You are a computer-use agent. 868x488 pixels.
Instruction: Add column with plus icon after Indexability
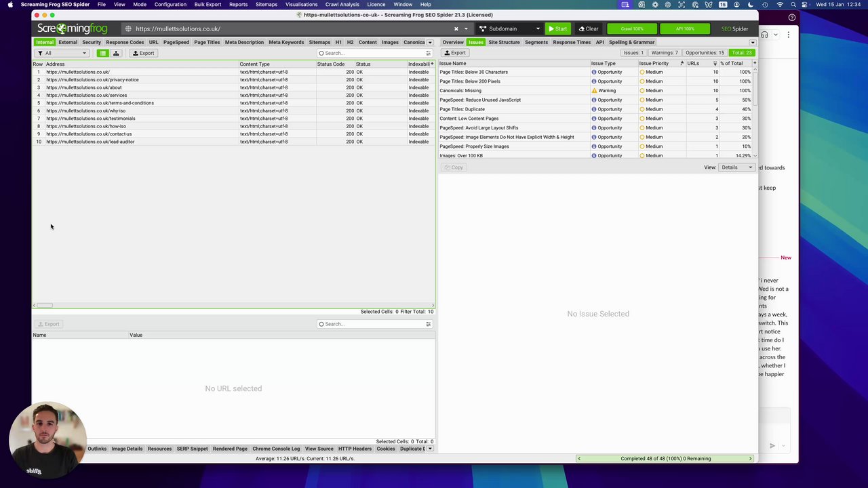point(432,64)
